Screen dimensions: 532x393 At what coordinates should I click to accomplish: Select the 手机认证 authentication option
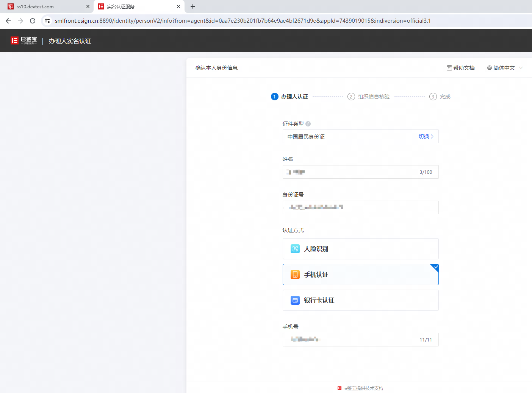click(361, 274)
